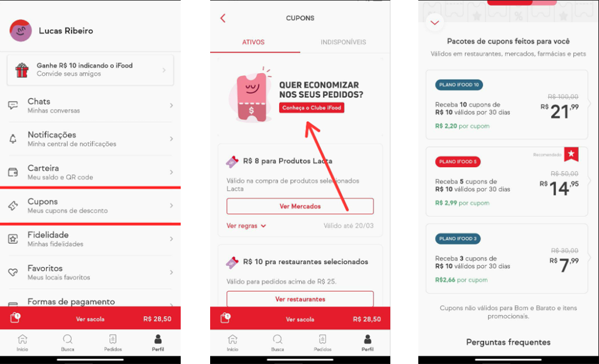Open Chats speech bubble icon

(13, 105)
